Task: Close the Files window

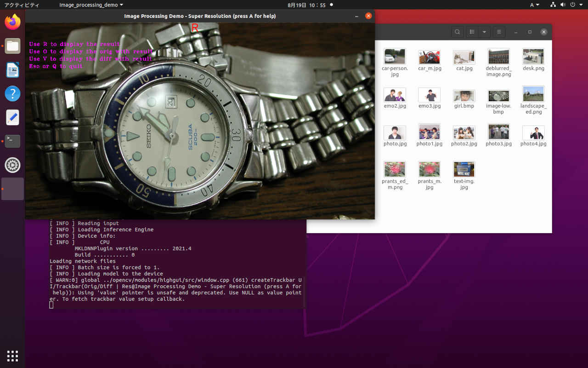Action: coord(544,32)
